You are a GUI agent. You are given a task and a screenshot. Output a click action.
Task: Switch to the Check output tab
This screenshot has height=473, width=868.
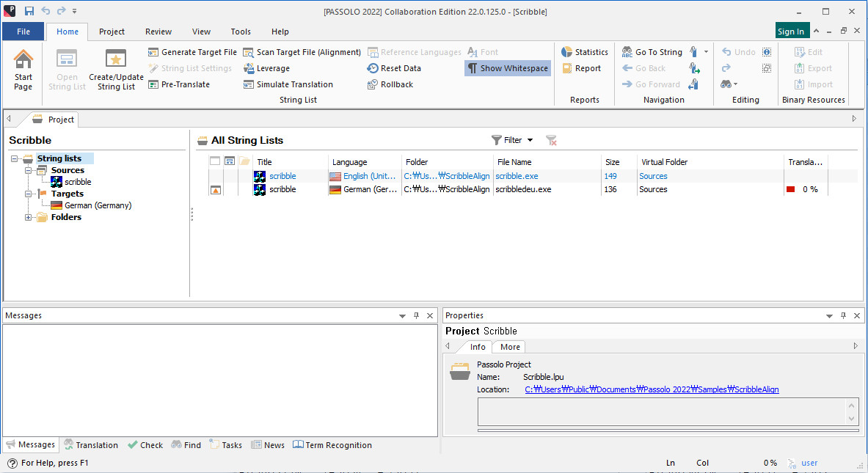145,445
